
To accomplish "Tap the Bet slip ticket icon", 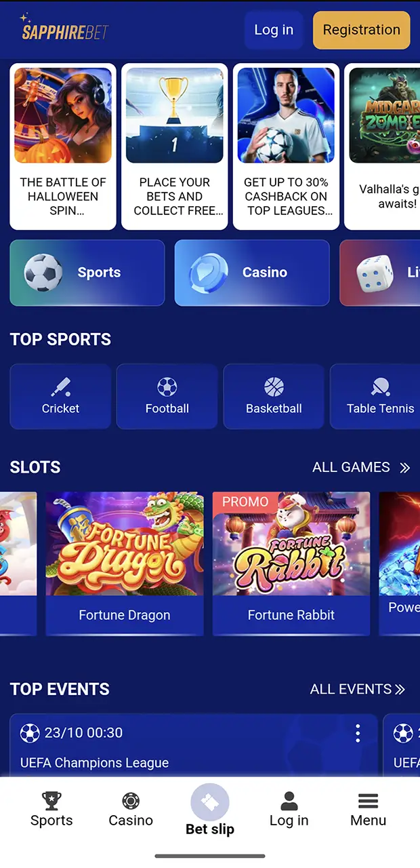I will click(210, 803).
